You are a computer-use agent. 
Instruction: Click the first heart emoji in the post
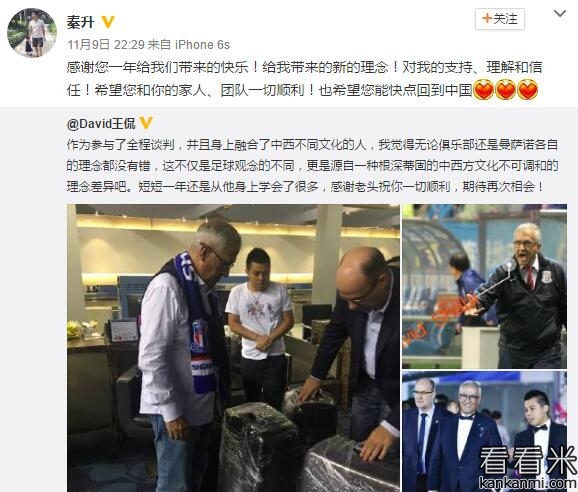tap(483, 90)
